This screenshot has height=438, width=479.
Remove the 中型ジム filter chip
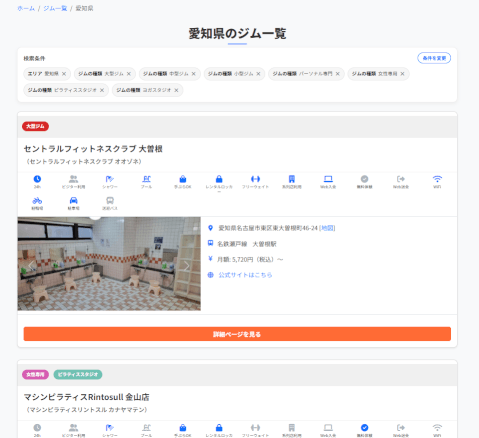coord(193,74)
